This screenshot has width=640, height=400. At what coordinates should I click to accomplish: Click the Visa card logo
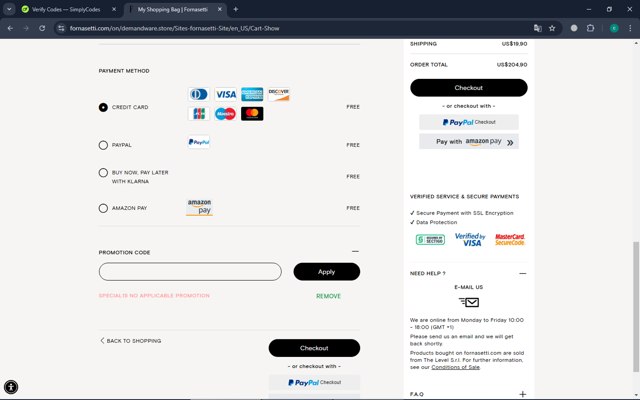click(x=226, y=94)
